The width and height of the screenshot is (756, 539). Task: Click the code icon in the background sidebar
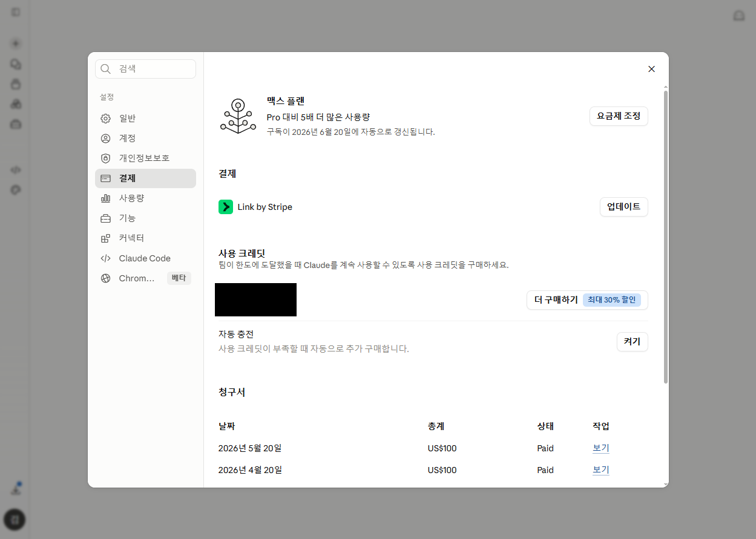point(16,170)
